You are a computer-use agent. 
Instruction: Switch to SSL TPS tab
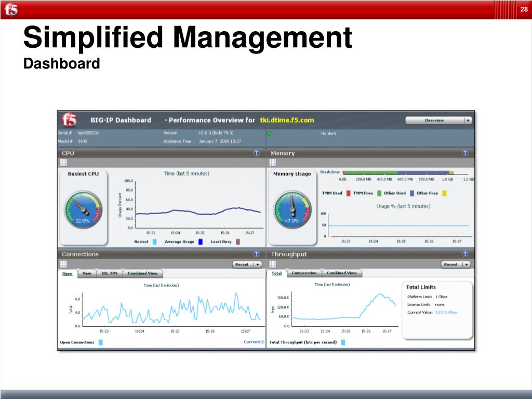pos(109,273)
